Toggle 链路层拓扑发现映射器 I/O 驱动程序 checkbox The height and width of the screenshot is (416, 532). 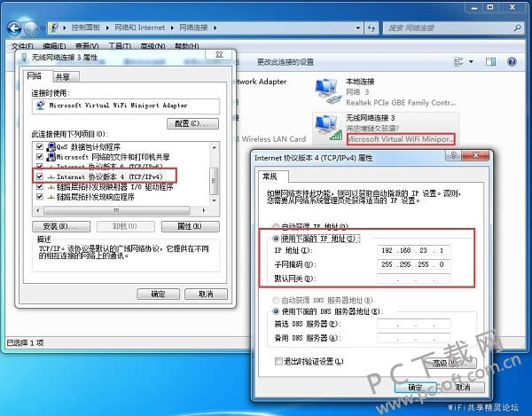[x=40, y=186]
